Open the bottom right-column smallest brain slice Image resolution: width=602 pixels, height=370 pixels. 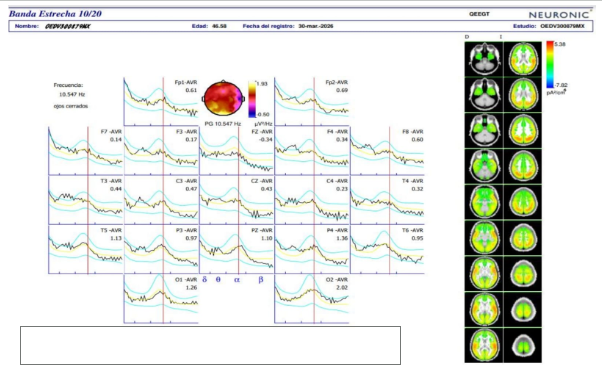pos(523,345)
